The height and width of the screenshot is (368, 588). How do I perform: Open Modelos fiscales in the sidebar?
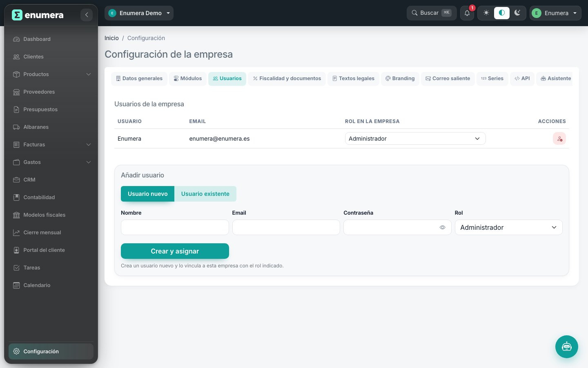click(51, 215)
